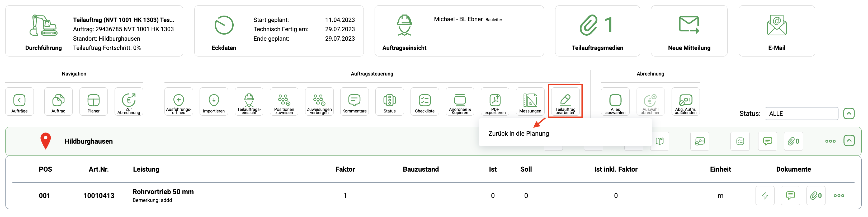This screenshot has height=217, width=868.
Task: Open the Teilauftragsmedien card
Action: [597, 31]
